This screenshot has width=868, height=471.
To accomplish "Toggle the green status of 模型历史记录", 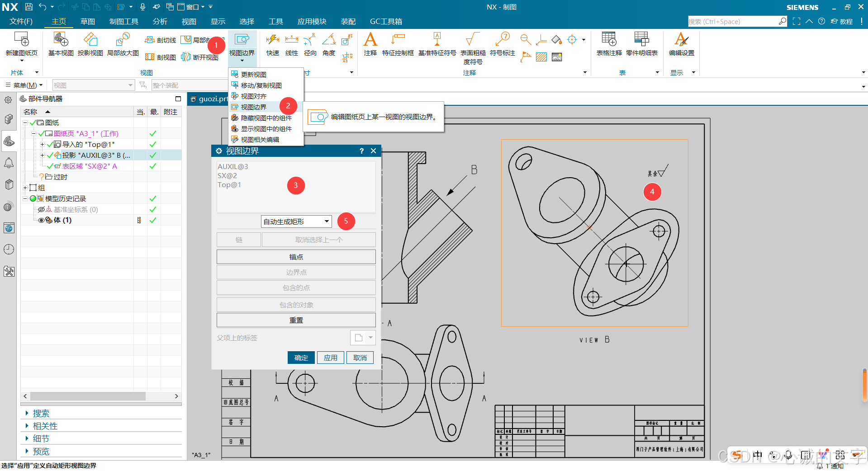I will tap(33, 198).
